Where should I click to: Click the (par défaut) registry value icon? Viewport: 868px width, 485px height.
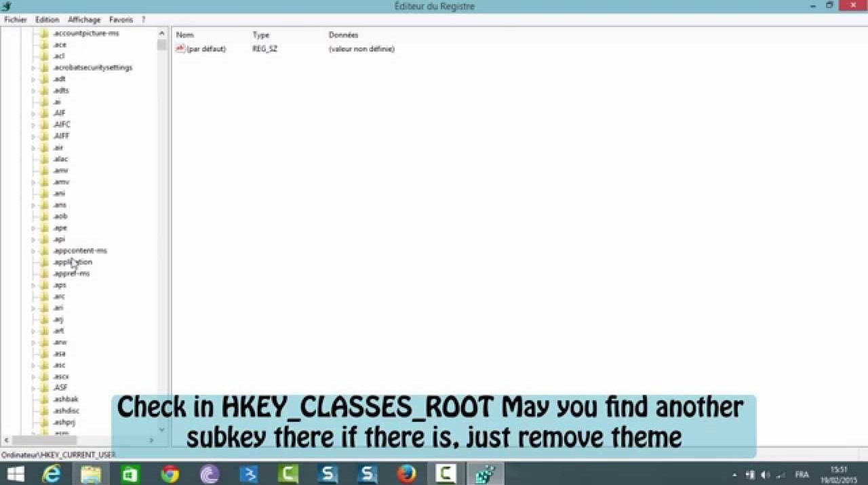click(180, 49)
